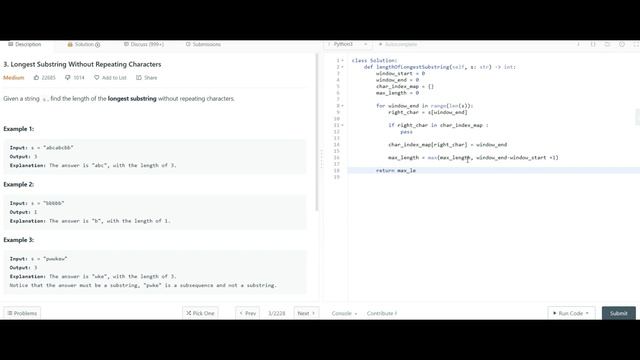Viewport: 640px width, 360px height.
Task: Click the Solution tab lock icon
Action: 70,44
